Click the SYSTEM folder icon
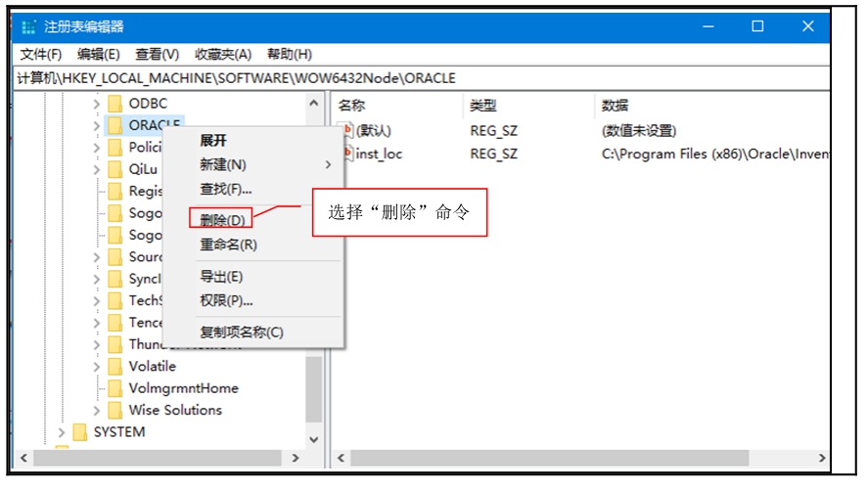Viewport: 868px width, 489px height. coord(79,432)
